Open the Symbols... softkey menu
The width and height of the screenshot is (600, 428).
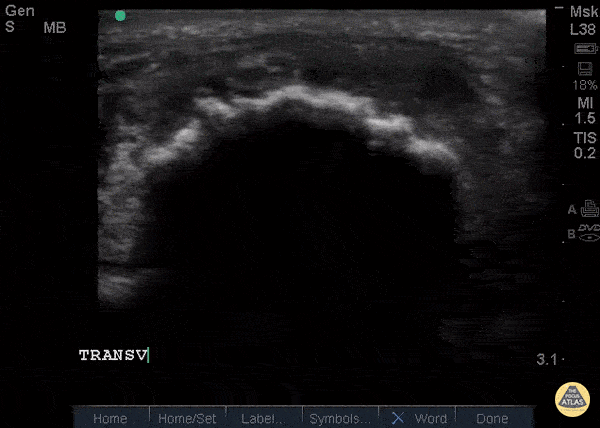[x=340, y=418]
